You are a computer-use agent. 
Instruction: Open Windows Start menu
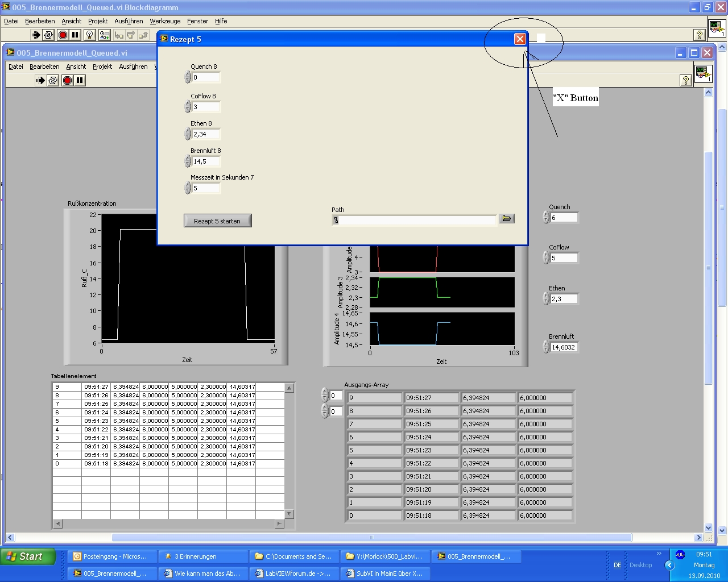(x=28, y=556)
